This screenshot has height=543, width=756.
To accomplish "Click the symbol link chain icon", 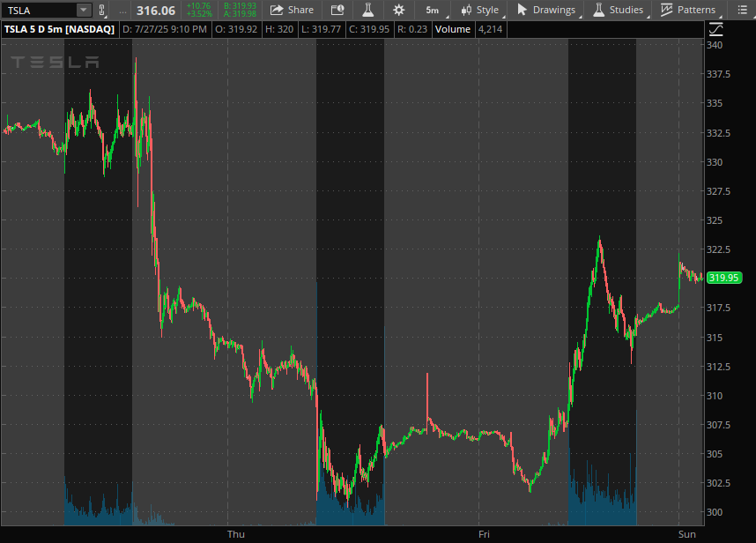I will (101, 10).
